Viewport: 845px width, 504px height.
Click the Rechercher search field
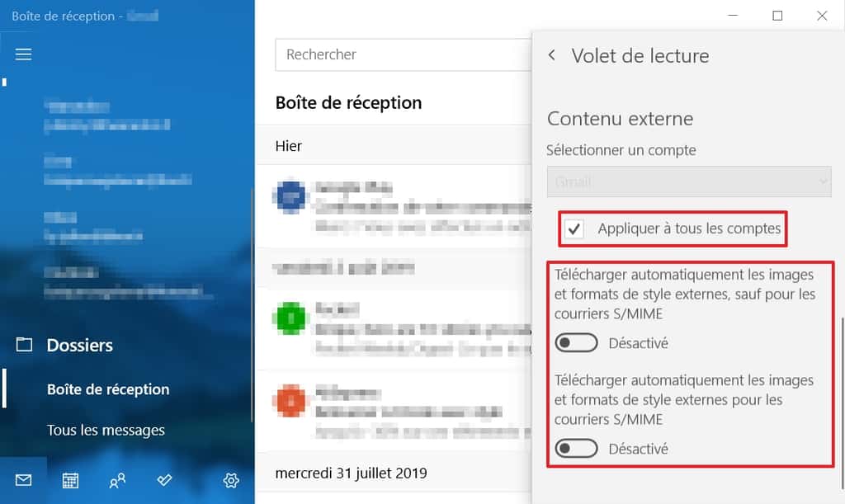(403, 55)
